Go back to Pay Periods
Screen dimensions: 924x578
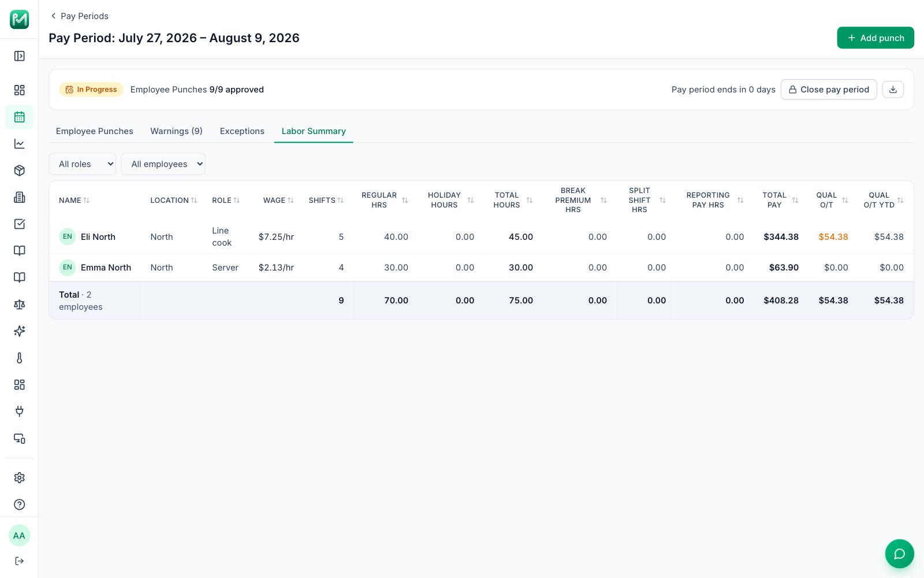pos(80,16)
